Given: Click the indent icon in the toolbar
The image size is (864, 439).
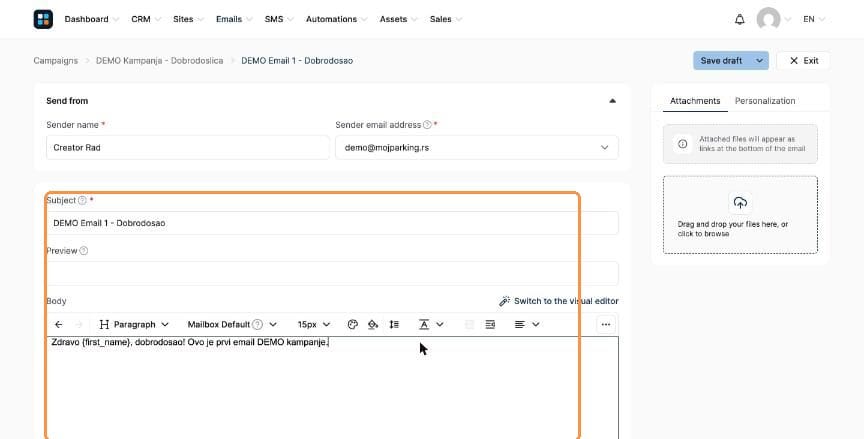Looking at the screenshot, I should click(x=490, y=324).
